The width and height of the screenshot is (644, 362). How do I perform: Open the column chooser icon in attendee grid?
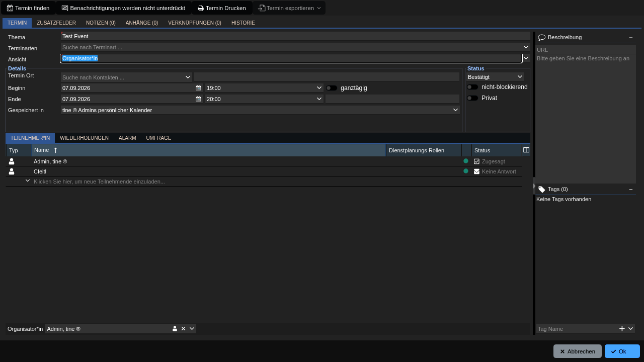pyautogui.click(x=526, y=150)
